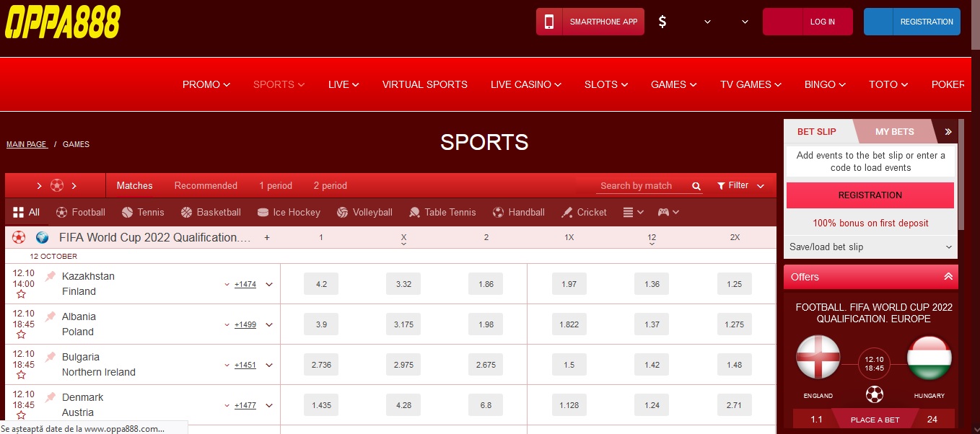Click the Hungary flag in Offers
This screenshot has width=980, height=434.
[929, 357]
